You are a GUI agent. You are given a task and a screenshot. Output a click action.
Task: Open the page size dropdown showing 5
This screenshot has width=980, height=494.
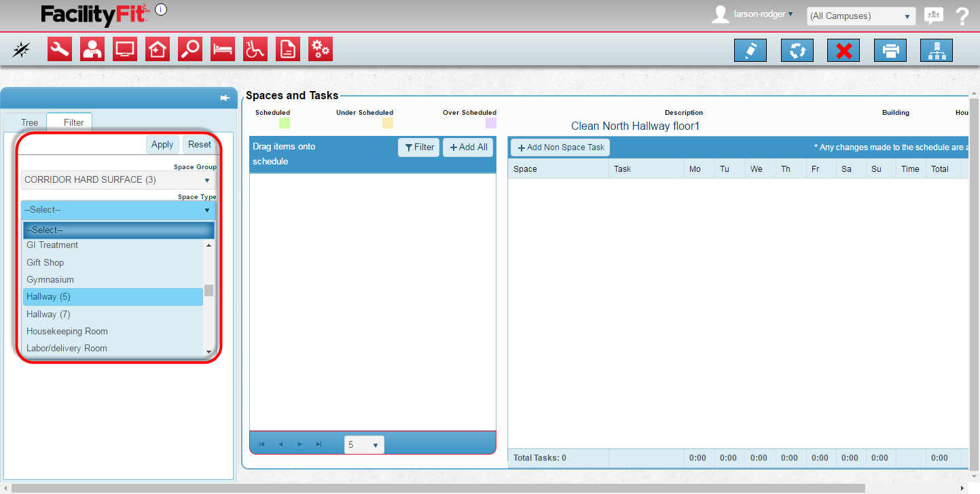(364, 445)
